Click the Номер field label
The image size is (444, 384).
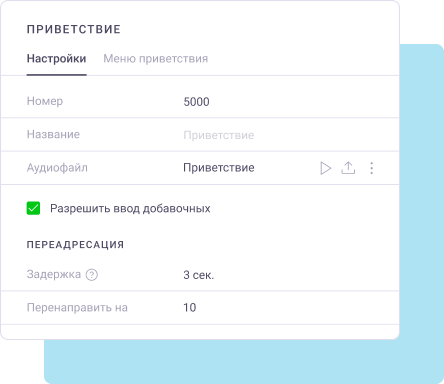[45, 101]
